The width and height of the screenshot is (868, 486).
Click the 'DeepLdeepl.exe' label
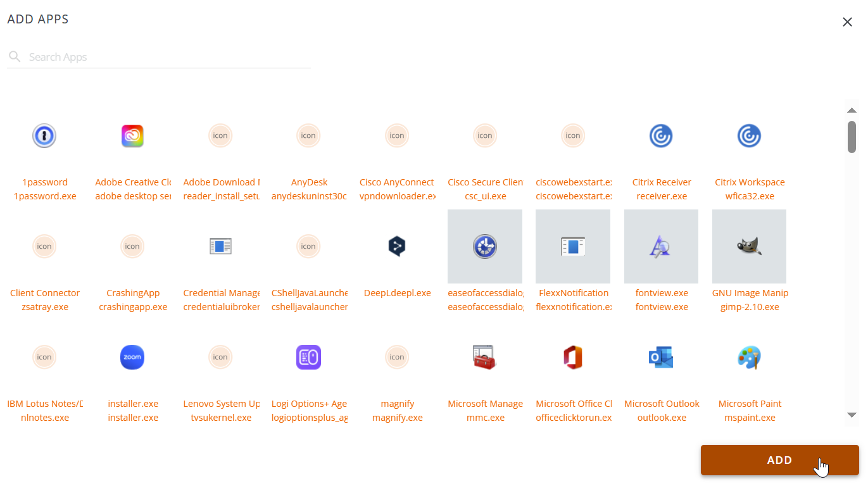pyautogui.click(x=397, y=293)
